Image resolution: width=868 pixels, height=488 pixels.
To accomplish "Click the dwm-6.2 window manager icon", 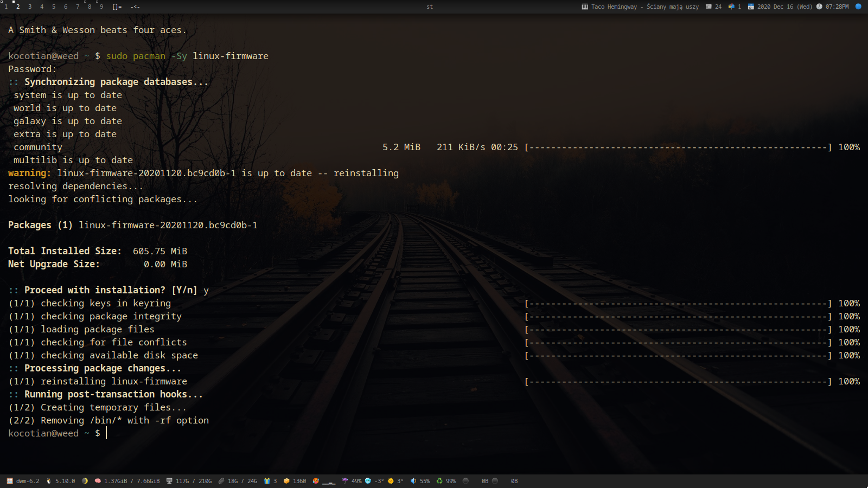I will [10, 481].
